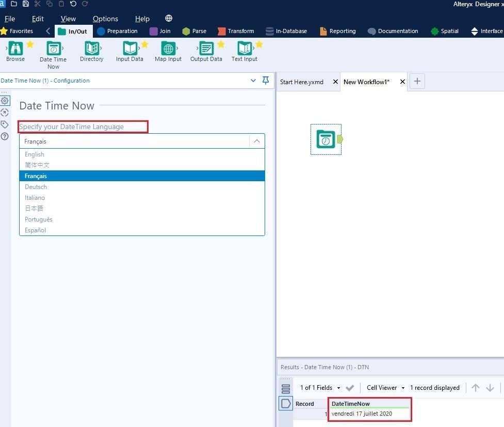Open the Edit menu

tap(38, 19)
